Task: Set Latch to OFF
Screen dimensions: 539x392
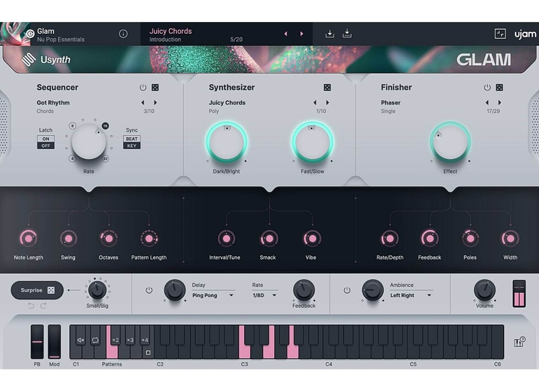Action: click(x=46, y=146)
